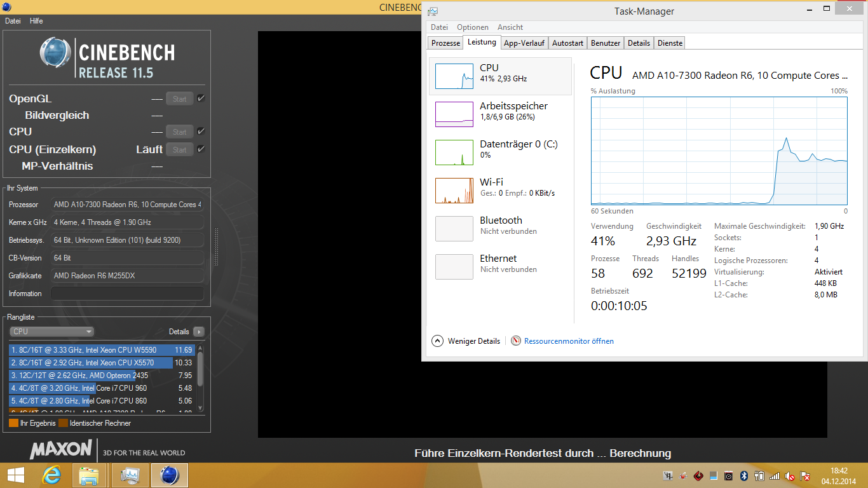Switch to the Dienste tab
This screenshot has width=868, height=488.
(x=670, y=43)
